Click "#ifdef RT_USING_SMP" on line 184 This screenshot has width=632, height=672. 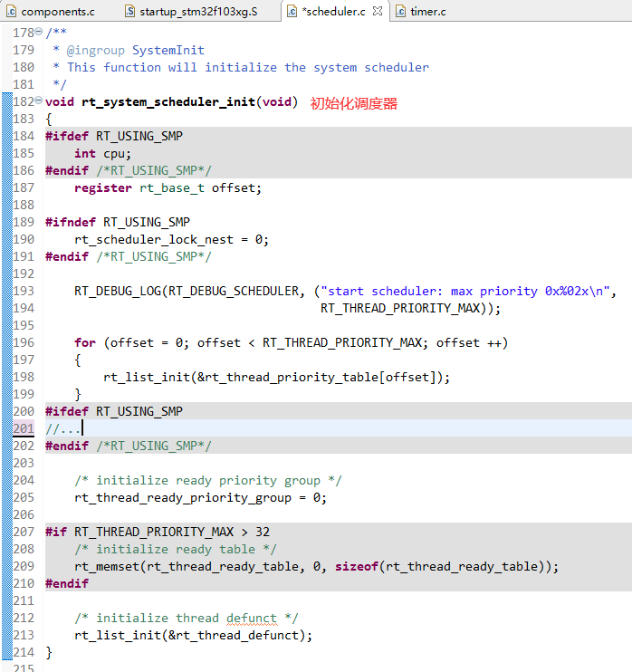click(114, 136)
